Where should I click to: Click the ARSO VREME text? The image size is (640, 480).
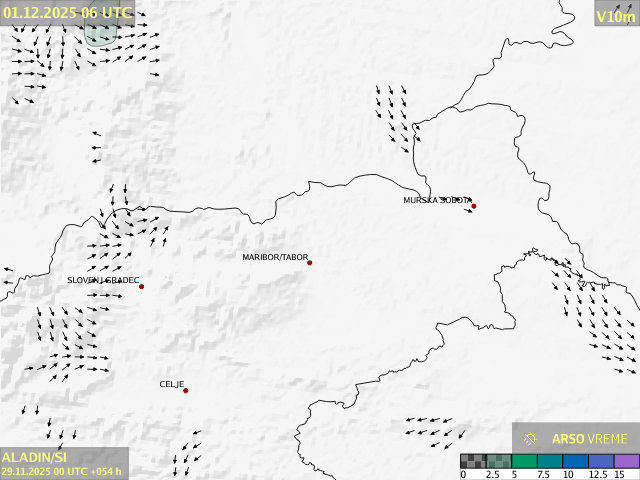(x=590, y=439)
